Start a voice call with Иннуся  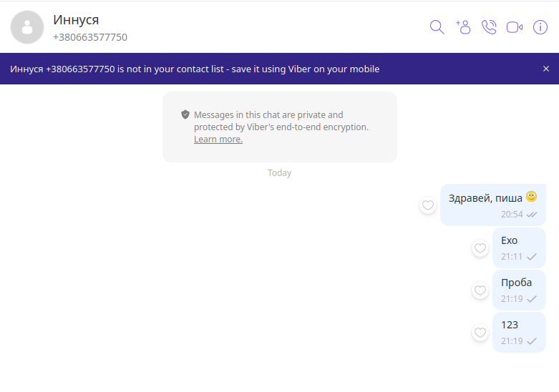point(489,27)
